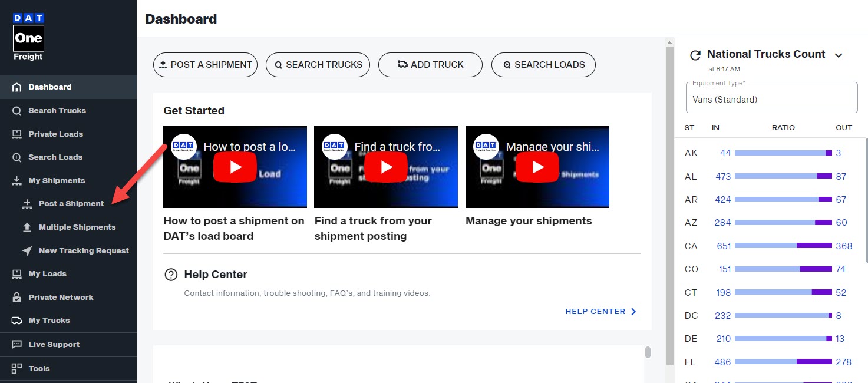The height and width of the screenshot is (383, 868).
Task: Collapse the National Trucks Count panel
Action: click(839, 54)
